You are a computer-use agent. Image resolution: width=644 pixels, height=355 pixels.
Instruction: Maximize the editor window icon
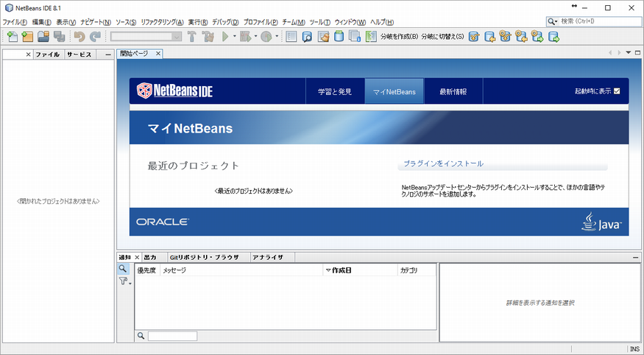point(637,52)
